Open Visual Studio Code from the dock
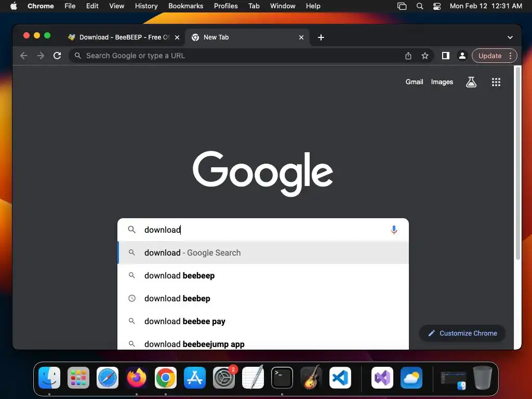This screenshot has width=532, height=399. [x=340, y=378]
